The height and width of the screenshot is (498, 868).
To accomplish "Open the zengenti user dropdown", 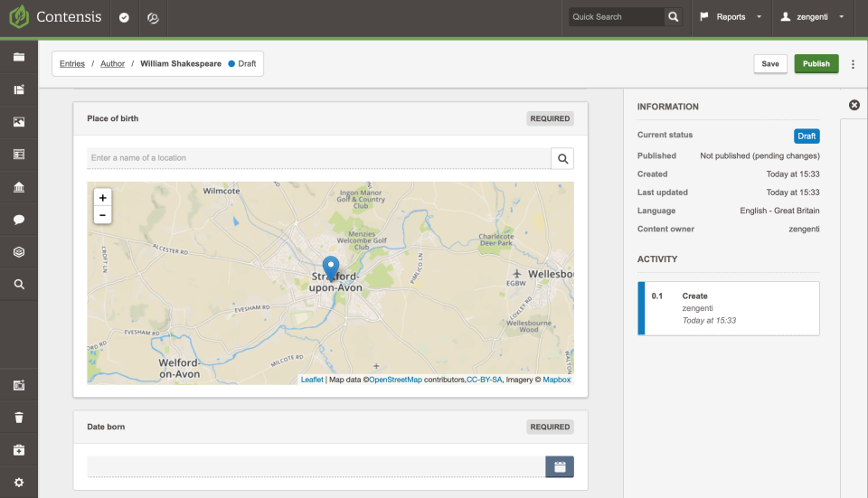I will (x=812, y=17).
